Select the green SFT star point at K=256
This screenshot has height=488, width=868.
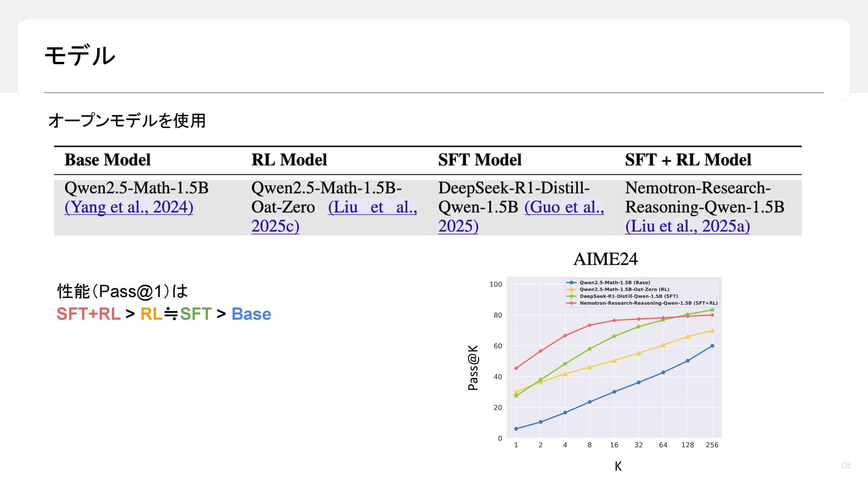pyautogui.click(x=712, y=310)
